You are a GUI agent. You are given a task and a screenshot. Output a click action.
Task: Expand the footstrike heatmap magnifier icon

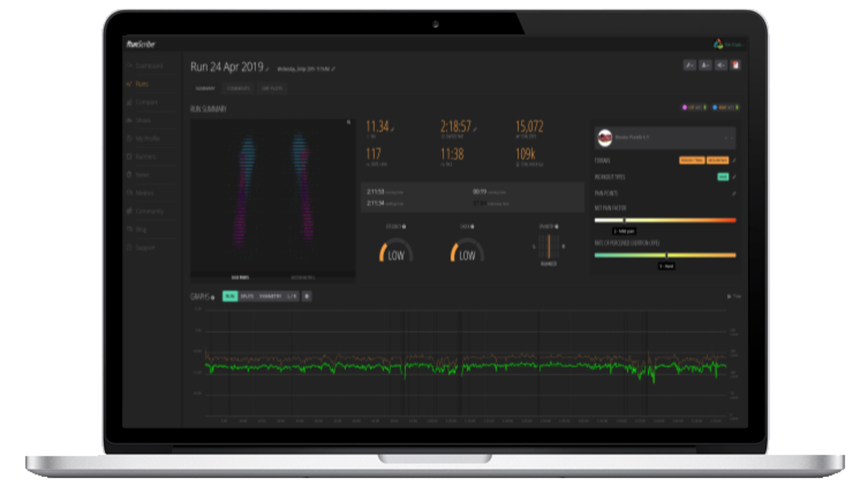point(349,122)
